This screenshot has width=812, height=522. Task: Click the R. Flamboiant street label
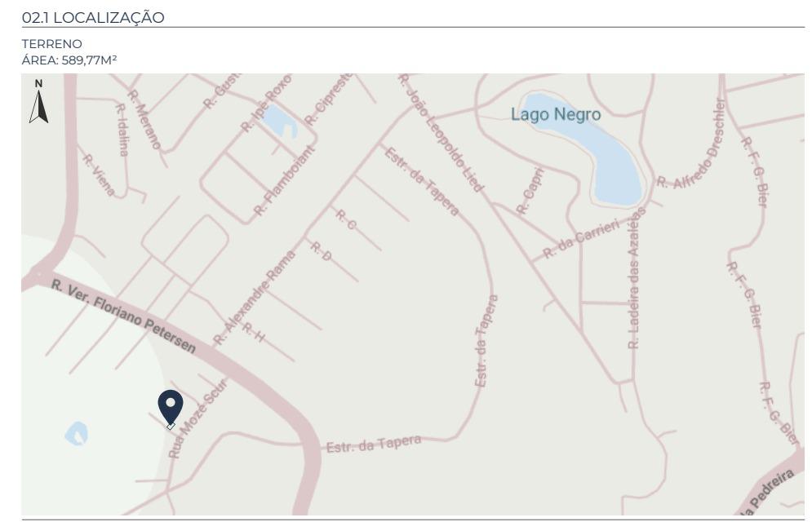tap(284, 181)
